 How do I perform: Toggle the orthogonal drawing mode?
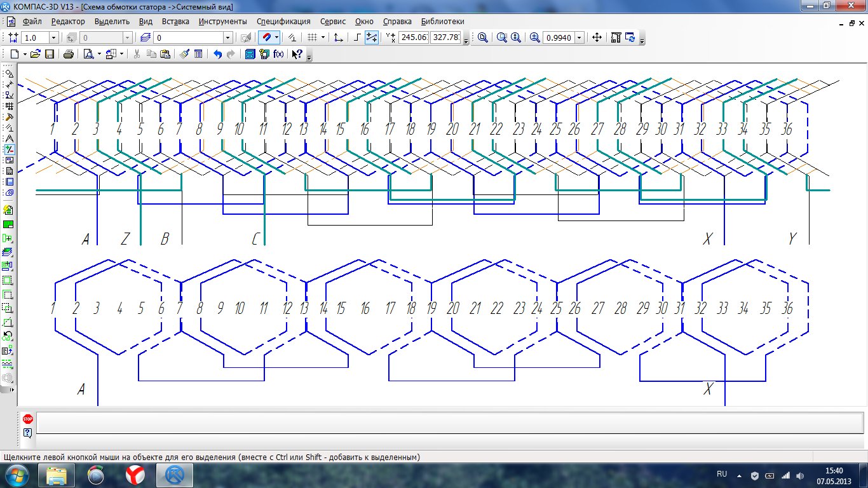(357, 37)
